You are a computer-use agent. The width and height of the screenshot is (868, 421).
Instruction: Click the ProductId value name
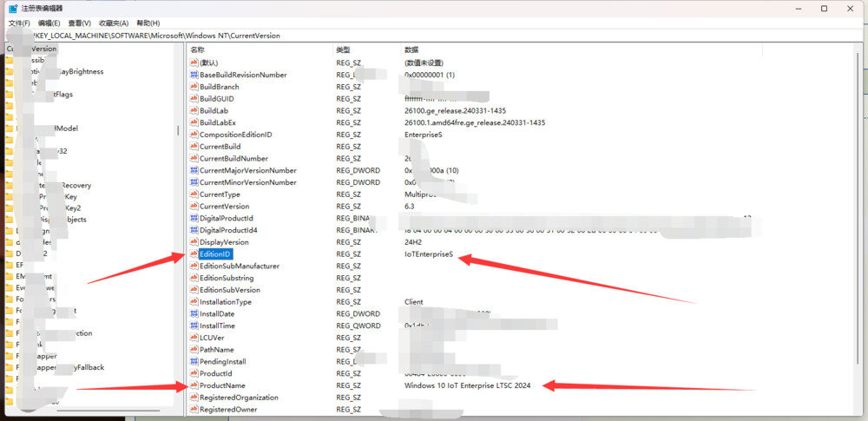click(x=214, y=373)
